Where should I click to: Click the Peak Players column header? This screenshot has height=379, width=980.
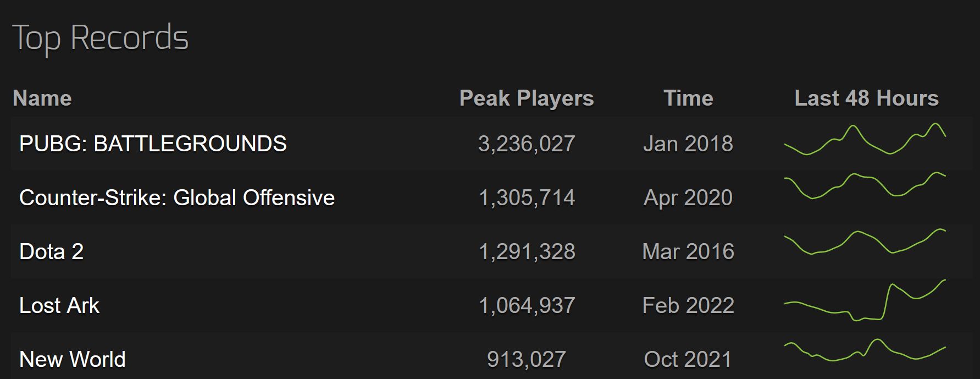[x=527, y=98]
